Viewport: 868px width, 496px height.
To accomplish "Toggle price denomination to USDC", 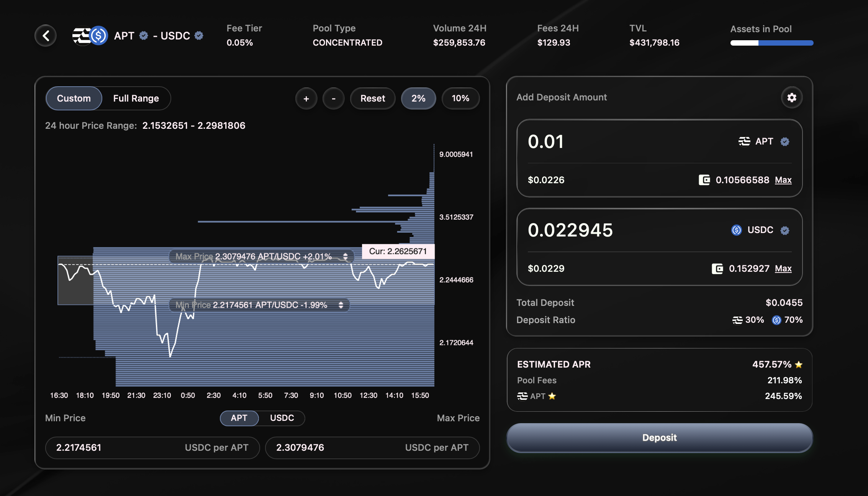I will tap(282, 418).
